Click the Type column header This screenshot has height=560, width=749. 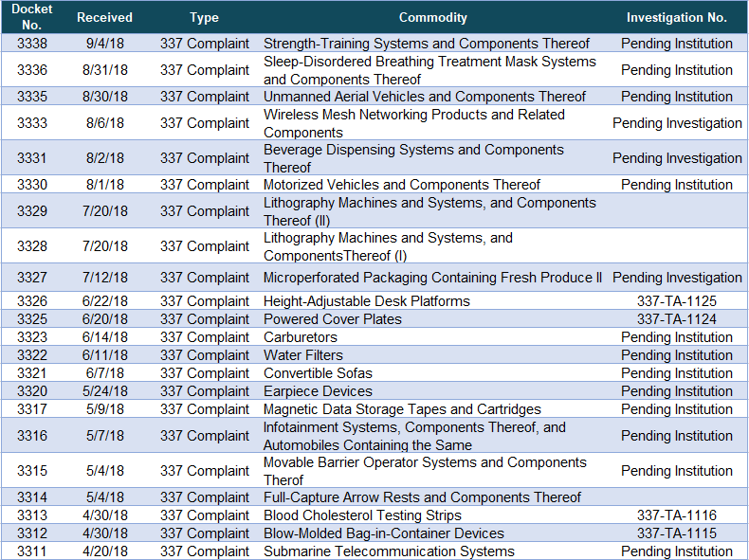click(204, 17)
